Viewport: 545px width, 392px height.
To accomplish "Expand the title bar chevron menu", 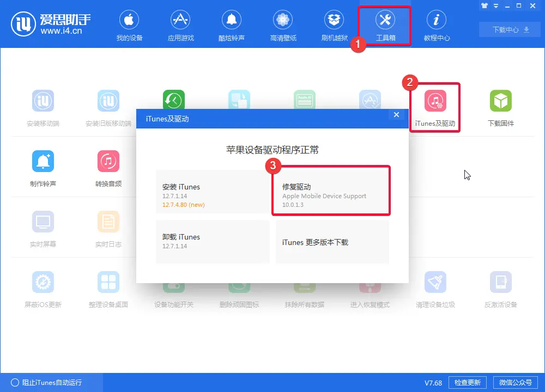I will coord(495,5).
